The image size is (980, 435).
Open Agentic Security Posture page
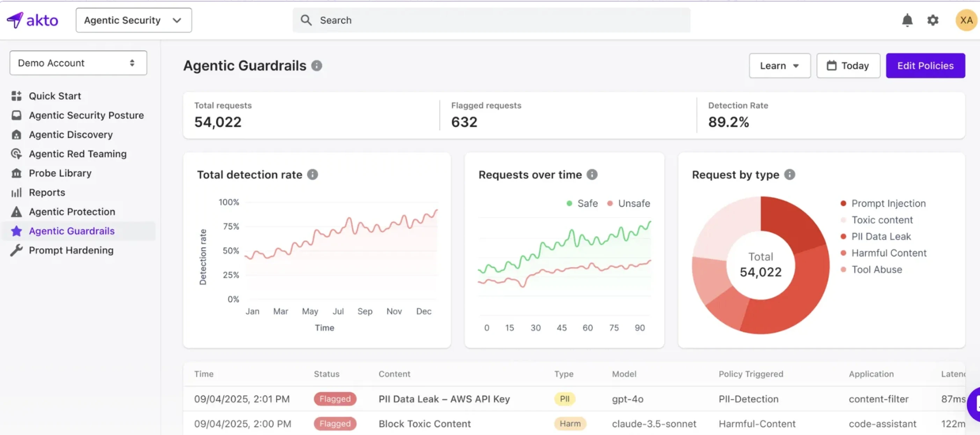click(86, 115)
